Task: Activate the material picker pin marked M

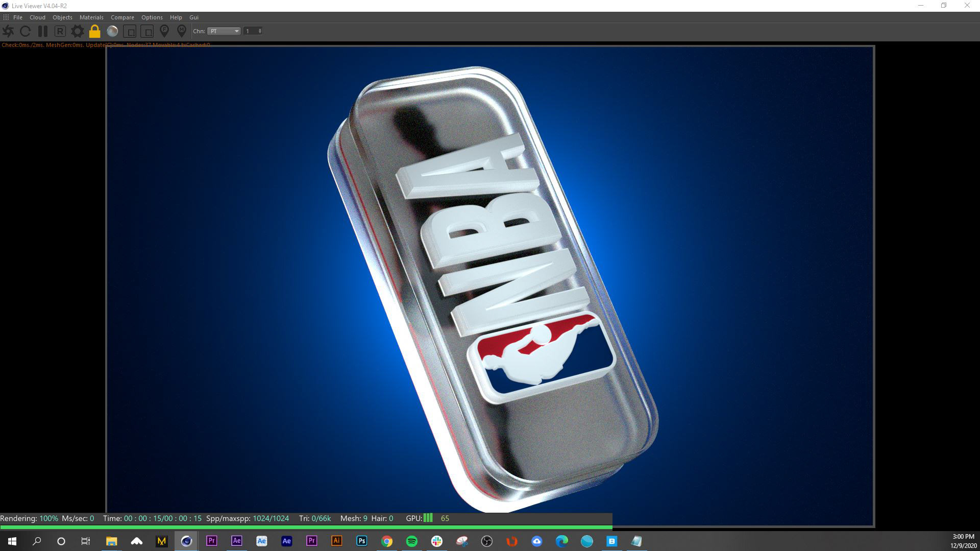Action: (x=182, y=31)
